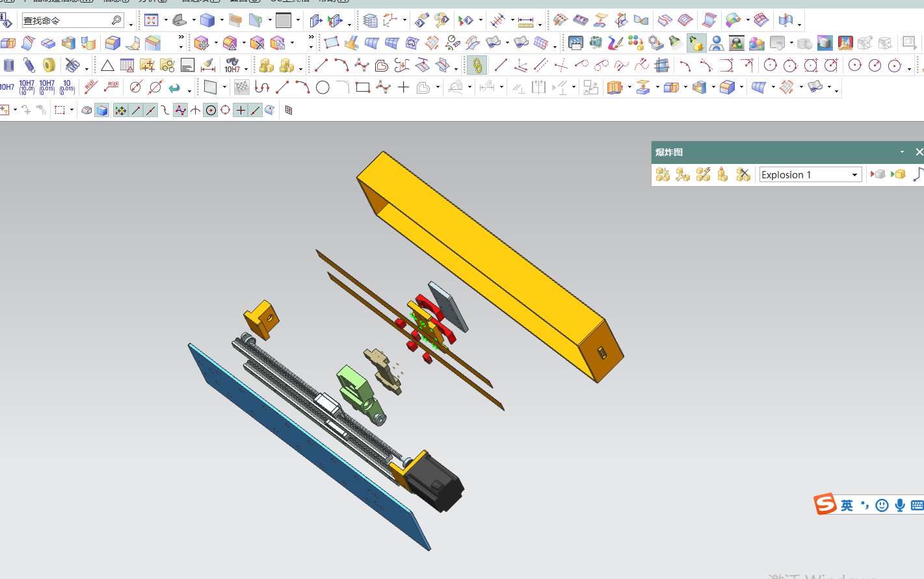Click the Tabular Note table icon
The height and width of the screenshot is (579, 924).
point(127,65)
